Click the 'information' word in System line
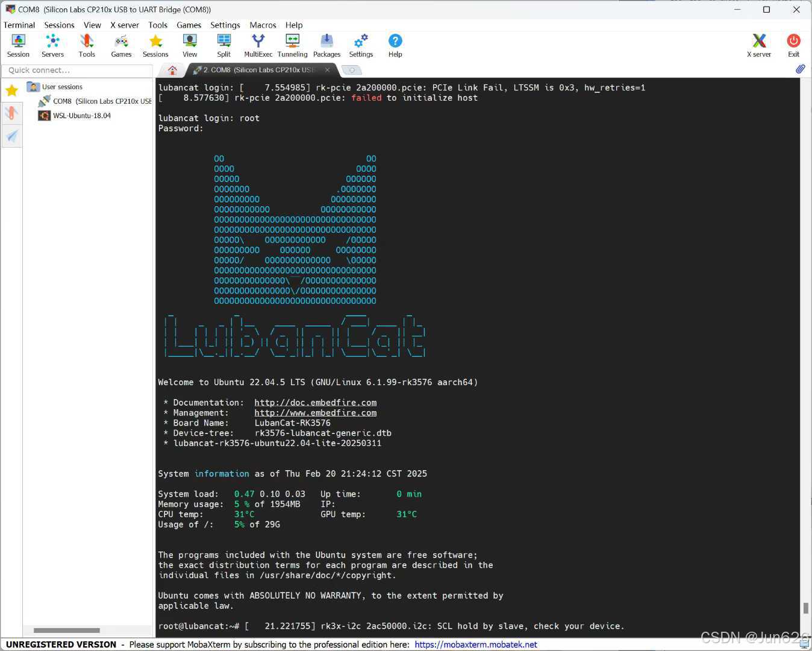 click(x=222, y=474)
